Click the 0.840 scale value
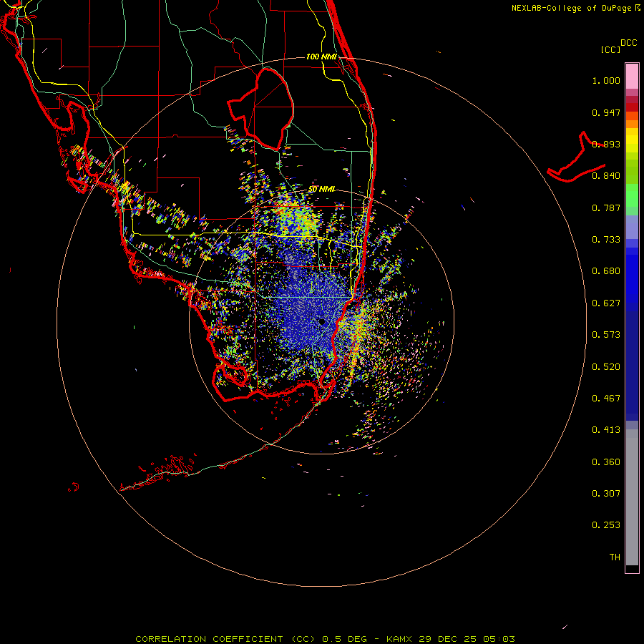Viewport: 644px width, 644px height. coord(606,176)
